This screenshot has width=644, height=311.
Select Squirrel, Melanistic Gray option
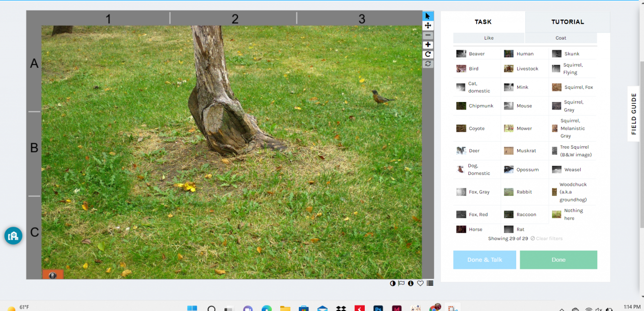573,129
